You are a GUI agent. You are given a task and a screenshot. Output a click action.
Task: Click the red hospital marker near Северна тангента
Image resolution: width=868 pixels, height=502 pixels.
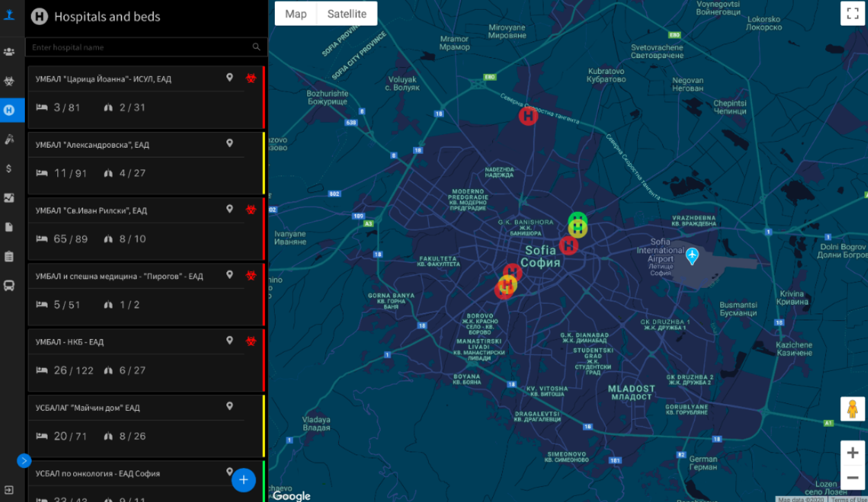pyautogui.click(x=528, y=116)
